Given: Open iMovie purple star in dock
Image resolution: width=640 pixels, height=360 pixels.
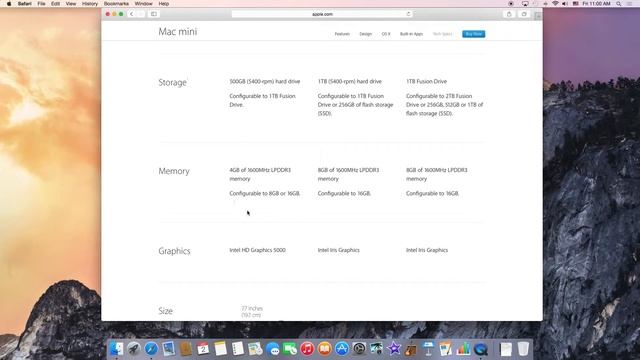Looking at the screenshot, I should [394, 349].
